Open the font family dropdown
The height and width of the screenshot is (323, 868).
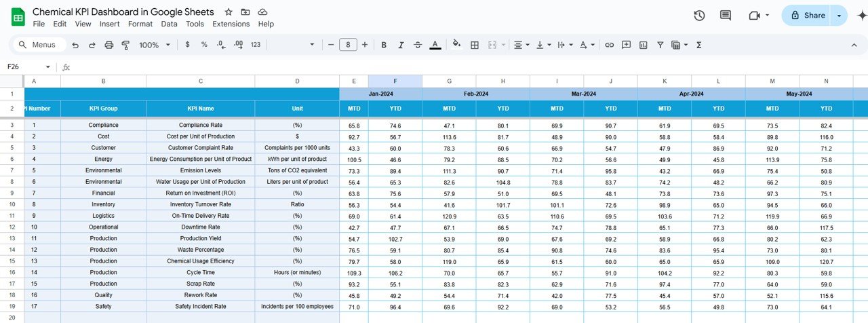pos(293,45)
